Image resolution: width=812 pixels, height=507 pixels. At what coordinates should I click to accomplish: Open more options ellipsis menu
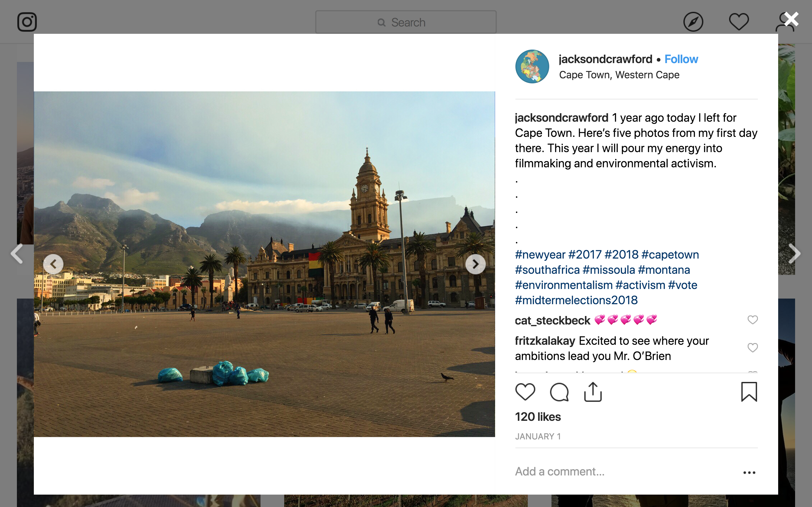tap(749, 472)
